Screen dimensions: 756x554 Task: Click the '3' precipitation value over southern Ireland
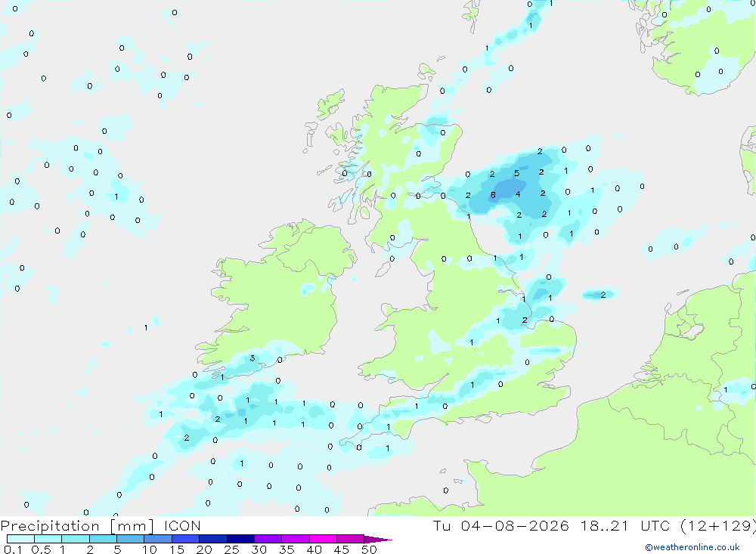coord(253,357)
